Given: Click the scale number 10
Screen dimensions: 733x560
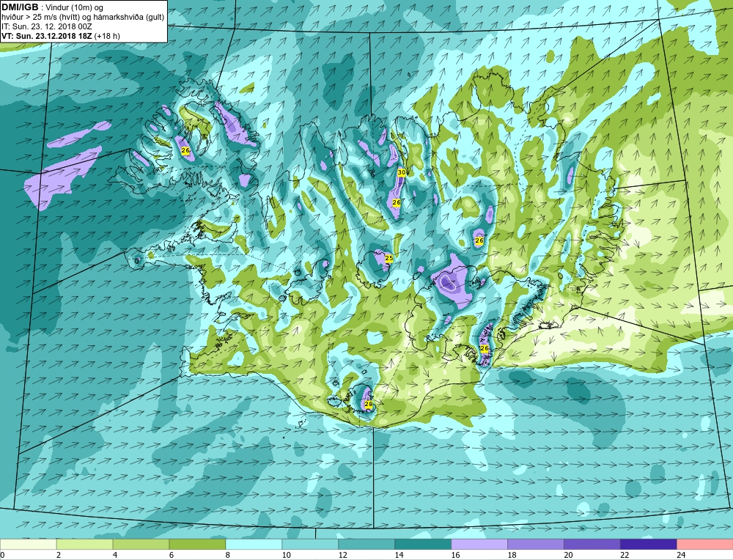Looking at the screenshot, I should pos(286,555).
